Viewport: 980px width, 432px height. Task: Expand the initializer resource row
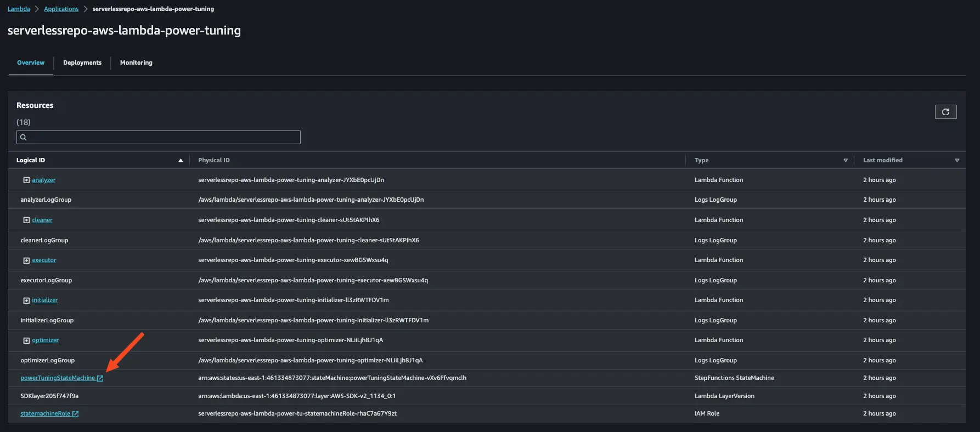26,300
